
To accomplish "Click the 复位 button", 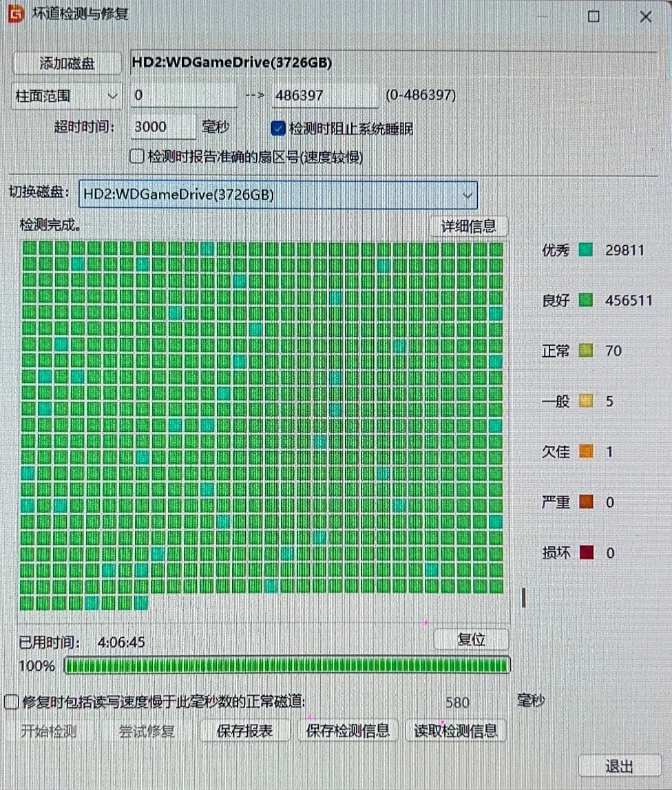I will pyautogui.click(x=471, y=640).
